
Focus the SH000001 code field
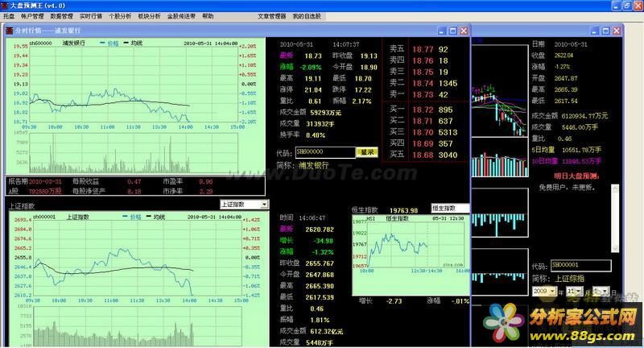pyautogui.click(x=580, y=265)
